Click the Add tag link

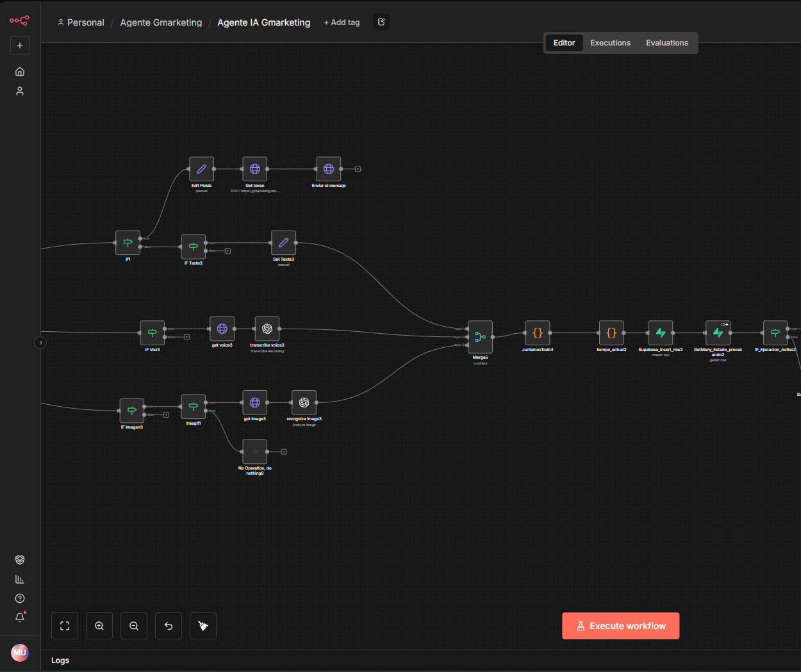342,22
